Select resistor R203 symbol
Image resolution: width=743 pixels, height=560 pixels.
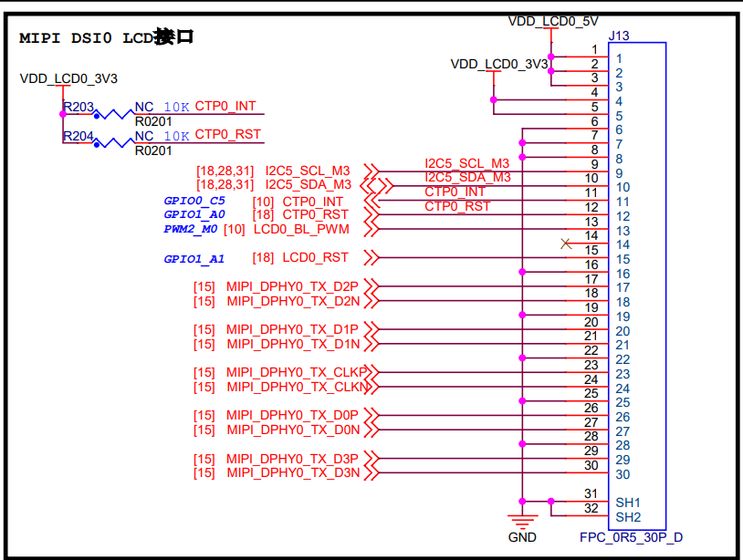(x=113, y=114)
